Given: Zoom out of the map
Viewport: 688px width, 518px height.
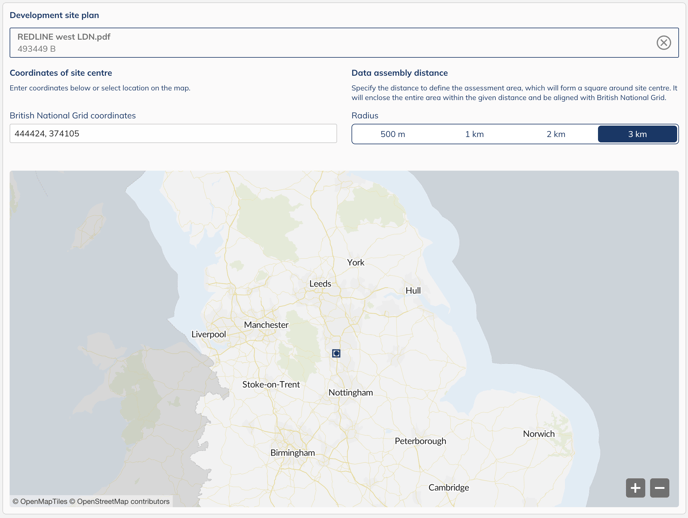Looking at the screenshot, I should [659, 488].
